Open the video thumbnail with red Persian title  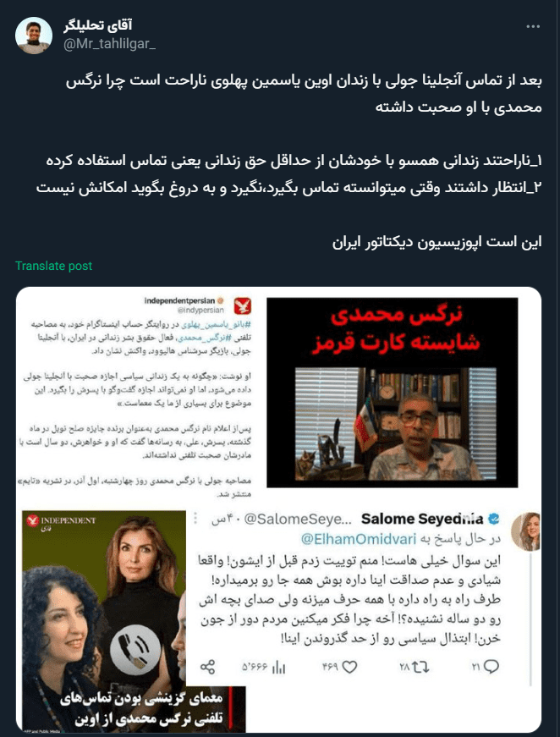click(x=393, y=392)
